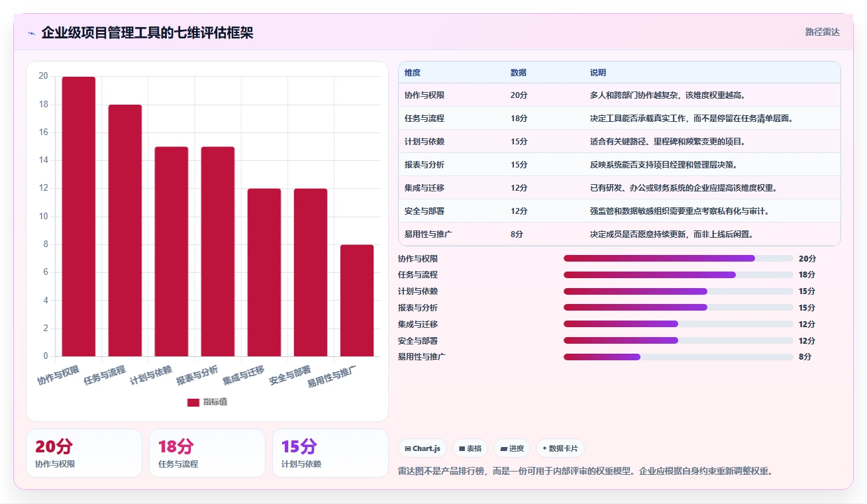Select the 任务与流程 bar in the chart
The height and width of the screenshot is (504, 867).
pos(125,230)
